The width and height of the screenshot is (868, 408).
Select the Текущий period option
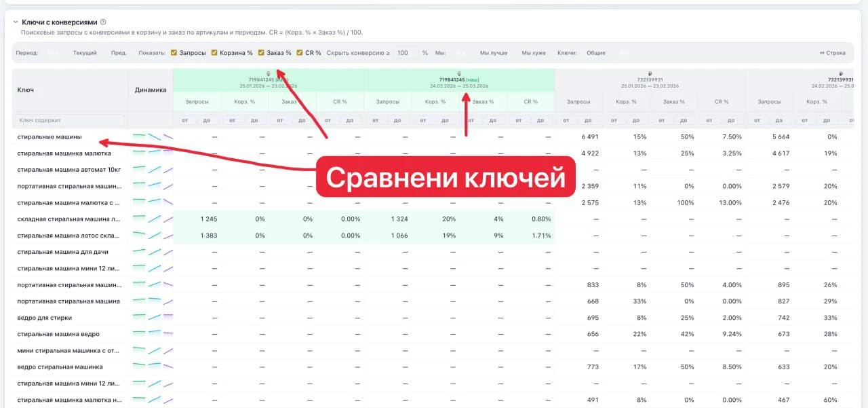(85, 52)
